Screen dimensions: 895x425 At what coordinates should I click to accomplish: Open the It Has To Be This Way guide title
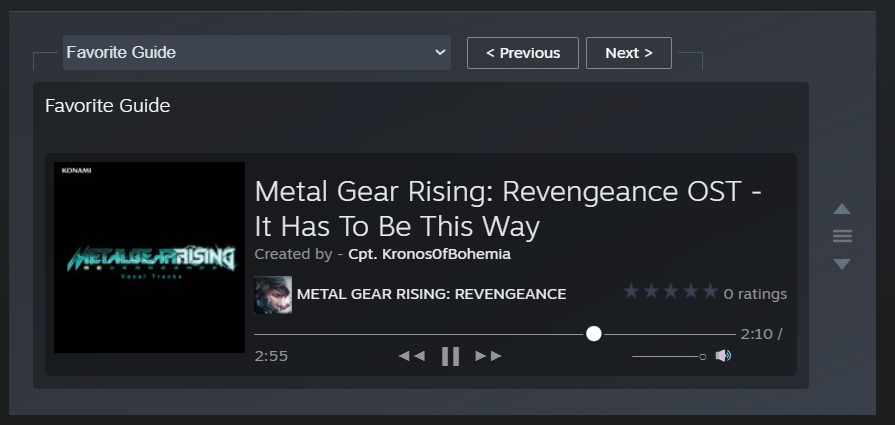pos(508,209)
